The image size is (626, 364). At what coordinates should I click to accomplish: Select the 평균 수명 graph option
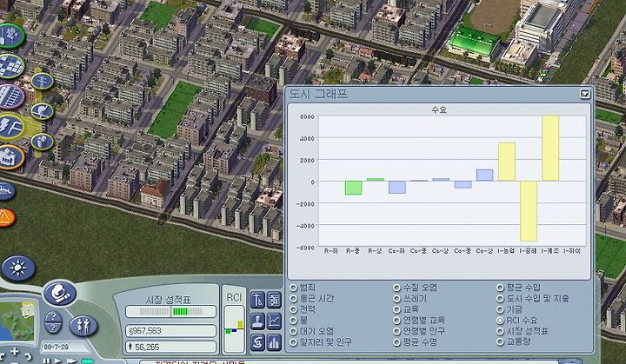click(396, 342)
